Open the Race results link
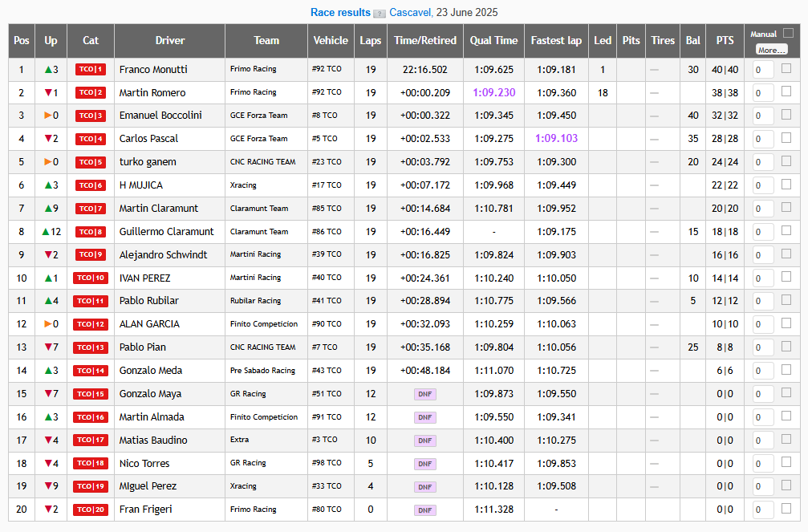This screenshot has width=808, height=532. click(340, 13)
